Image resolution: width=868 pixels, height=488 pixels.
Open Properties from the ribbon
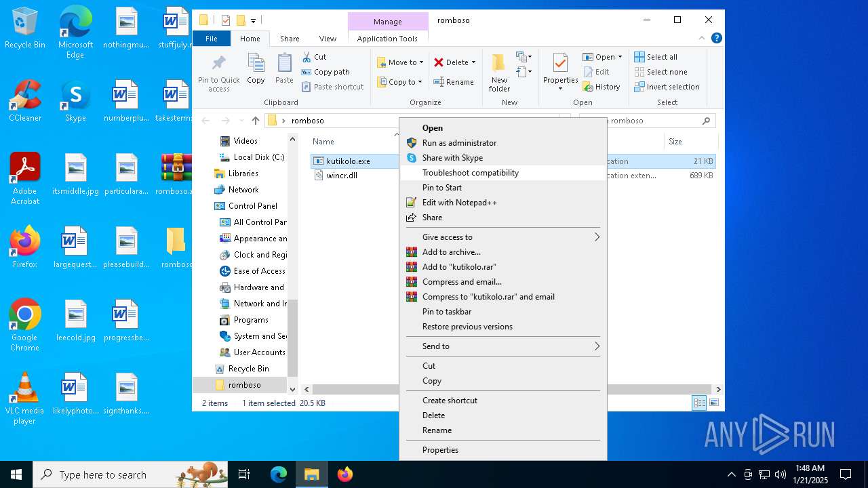tap(560, 73)
